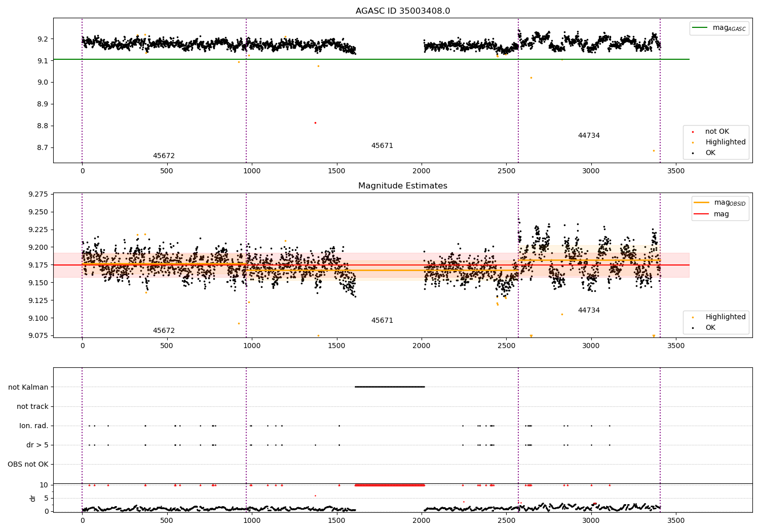Image resolution: width=760 pixels, height=532 pixels.
Task: Click the horizontal green mag AGASC line
Action: pyautogui.click(x=371, y=59)
